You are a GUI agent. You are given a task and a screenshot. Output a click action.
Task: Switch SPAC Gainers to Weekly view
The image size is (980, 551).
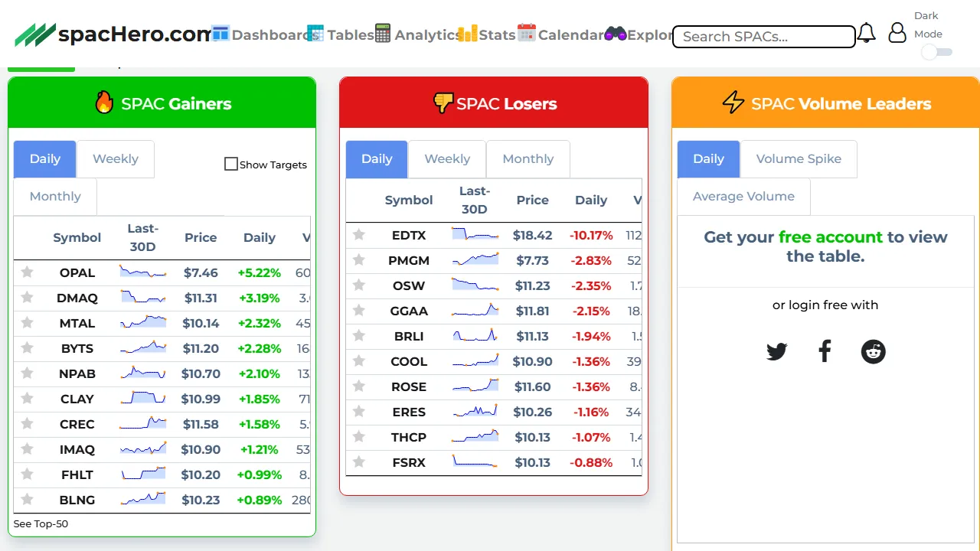(x=115, y=158)
